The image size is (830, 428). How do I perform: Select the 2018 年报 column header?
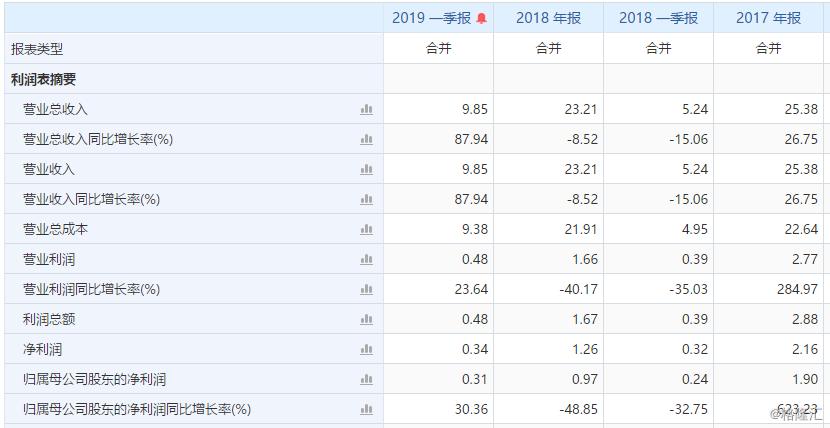click(548, 18)
